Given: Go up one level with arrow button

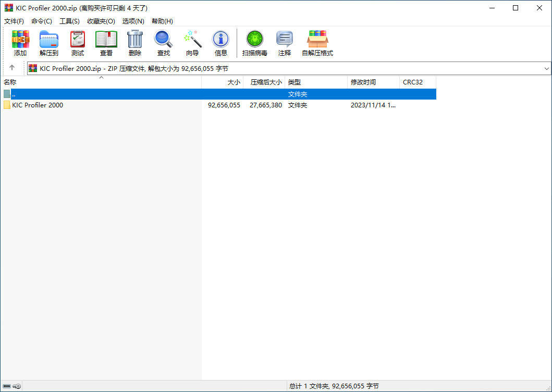Looking at the screenshot, I should (x=12, y=68).
